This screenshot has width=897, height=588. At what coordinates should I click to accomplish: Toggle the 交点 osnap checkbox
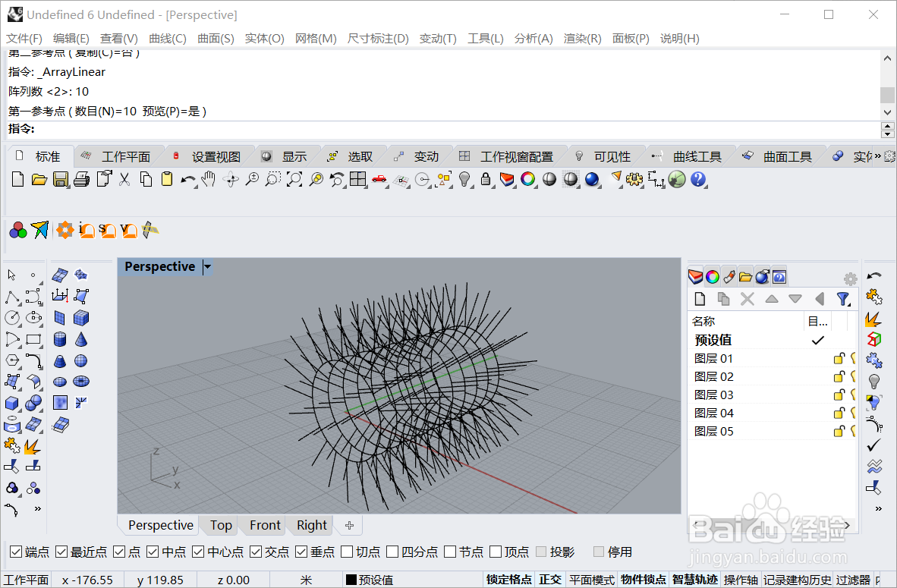(256, 552)
